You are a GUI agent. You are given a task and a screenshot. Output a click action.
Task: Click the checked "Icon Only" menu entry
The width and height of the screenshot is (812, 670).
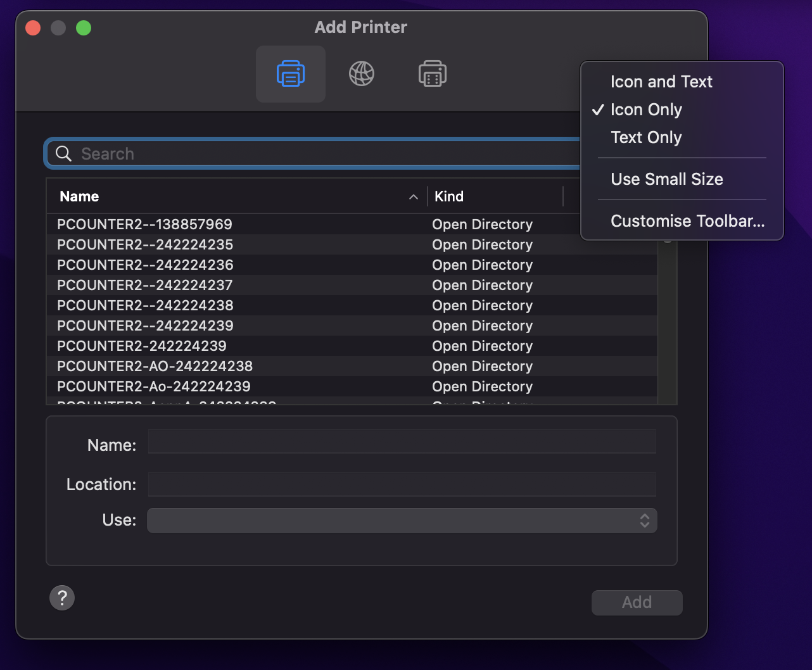646,110
